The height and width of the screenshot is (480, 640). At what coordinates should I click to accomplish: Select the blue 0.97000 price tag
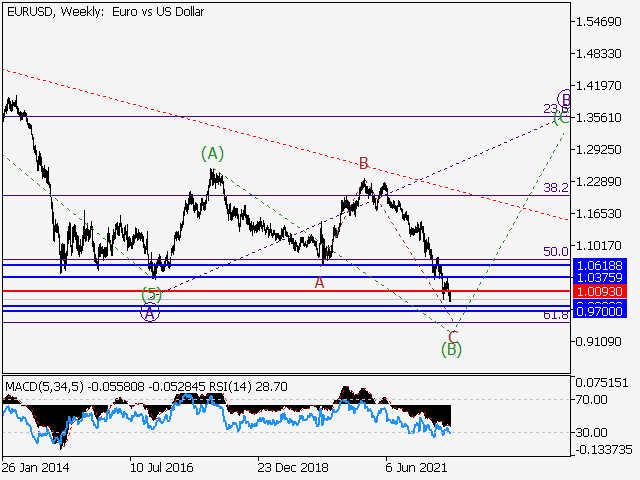pyautogui.click(x=600, y=312)
